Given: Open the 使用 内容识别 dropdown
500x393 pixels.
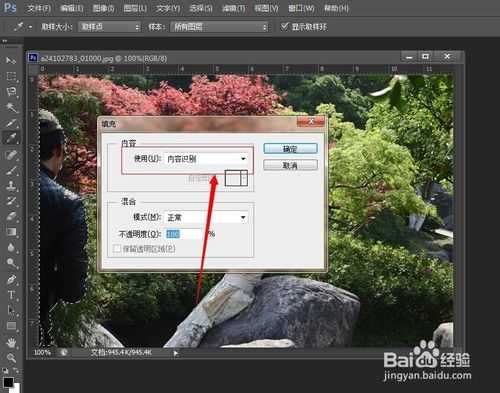Looking at the screenshot, I should 206,159.
